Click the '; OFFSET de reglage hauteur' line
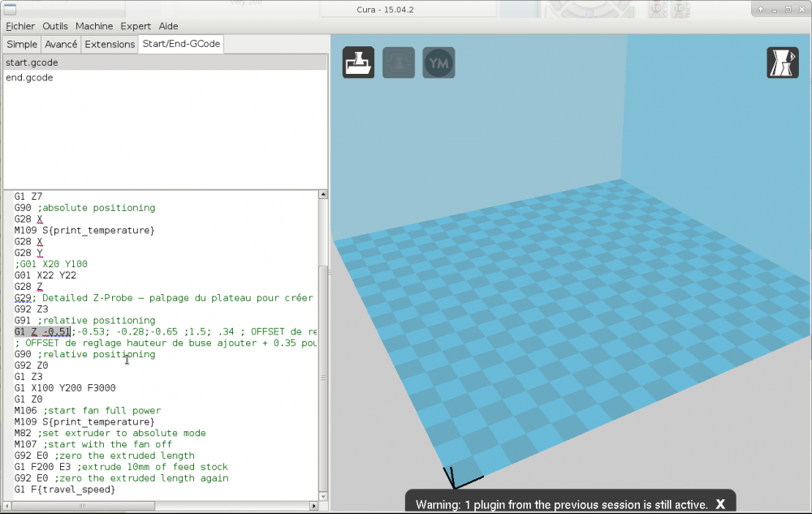This screenshot has width=812, height=514. click(165, 343)
